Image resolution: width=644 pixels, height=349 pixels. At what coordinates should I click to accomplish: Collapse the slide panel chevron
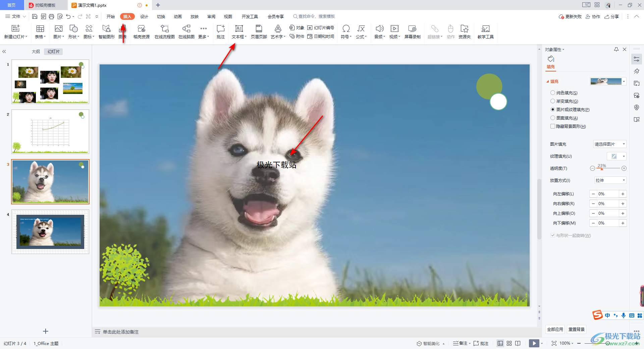(x=4, y=52)
